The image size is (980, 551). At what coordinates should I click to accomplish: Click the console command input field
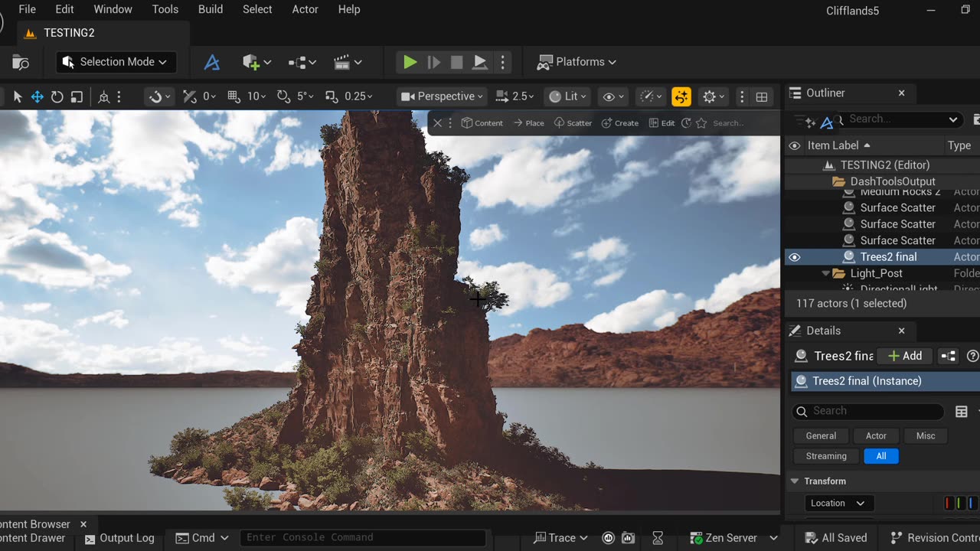pos(362,538)
